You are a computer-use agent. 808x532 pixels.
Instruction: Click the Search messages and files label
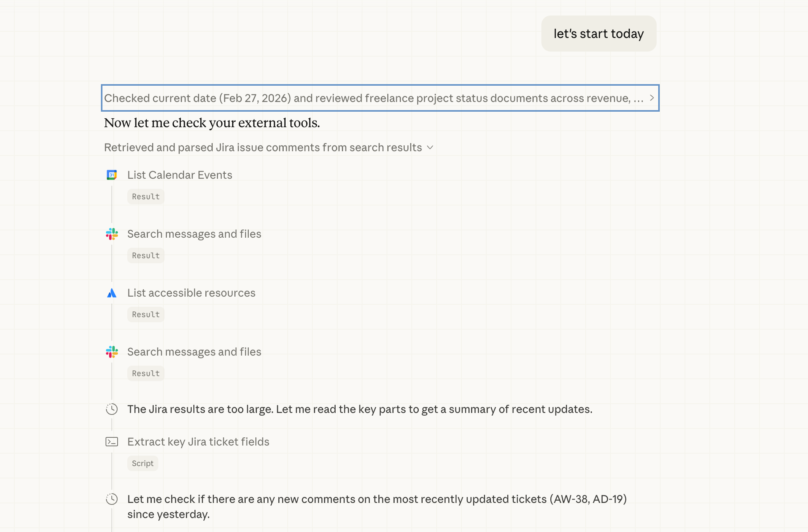coord(194,234)
